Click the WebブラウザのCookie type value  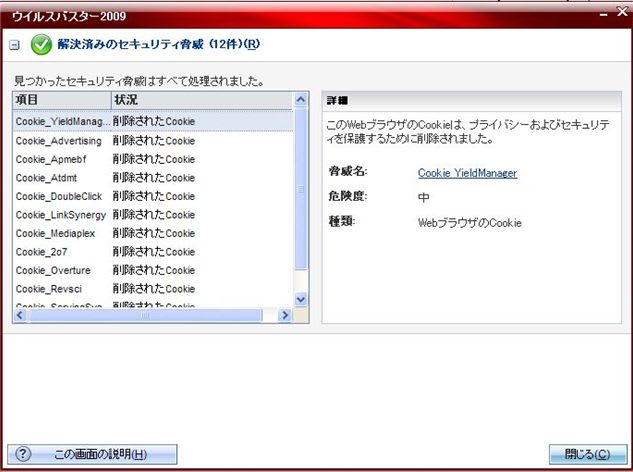coord(470,223)
